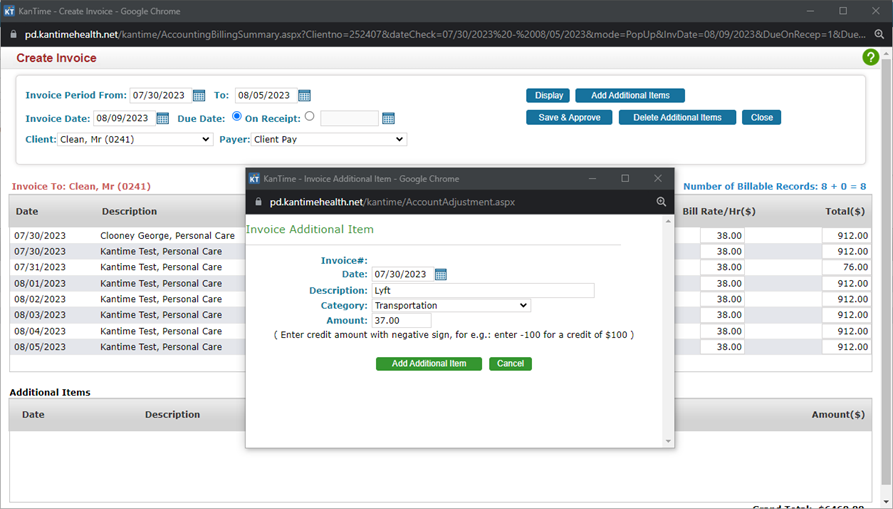Open calendar for Invoice Period From date
This screenshot has width=893, height=509.
click(198, 96)
